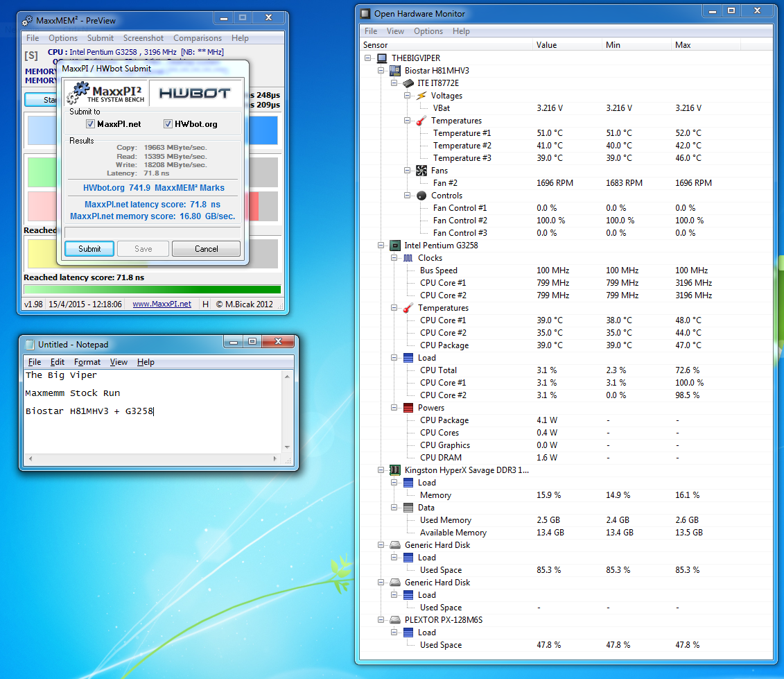Click the MaxxPI² system bench logo
The image size is (784, 679).
pyautogui.click(x=107, y=93)
